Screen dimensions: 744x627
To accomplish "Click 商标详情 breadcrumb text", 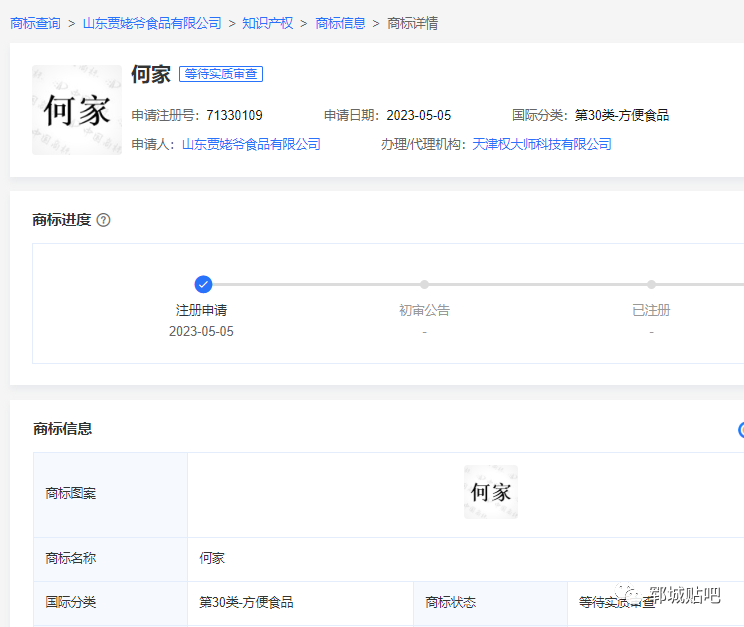I will [412, 23].
